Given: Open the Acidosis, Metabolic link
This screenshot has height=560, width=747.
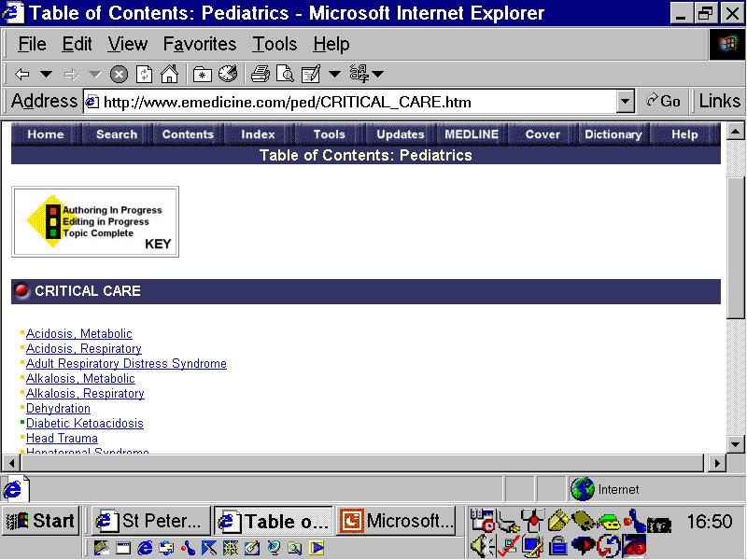Looking at the screenshot, I should 79,334.
